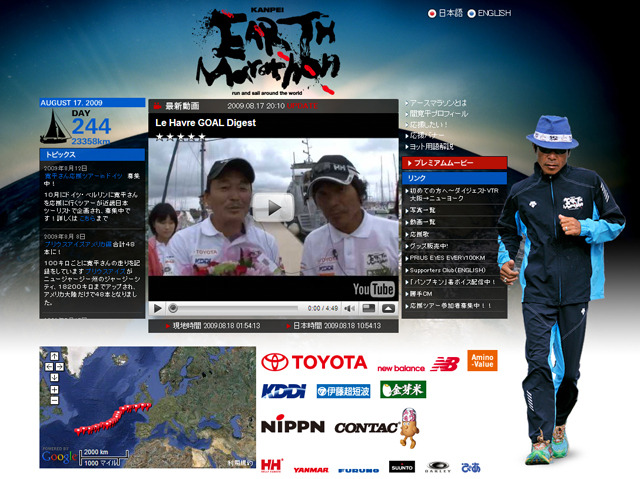Play the video from control bar
The width and height of the screenshot is (640, 479).
click(158, 308)
